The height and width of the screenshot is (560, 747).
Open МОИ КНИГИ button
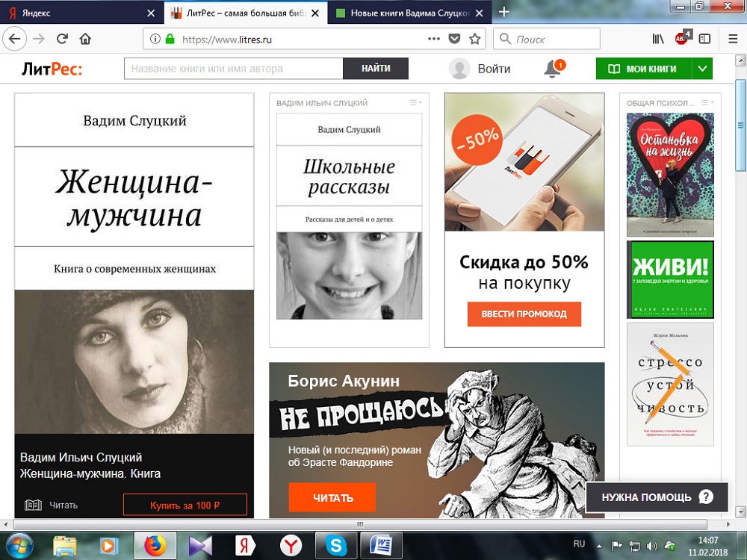point(644,69)
